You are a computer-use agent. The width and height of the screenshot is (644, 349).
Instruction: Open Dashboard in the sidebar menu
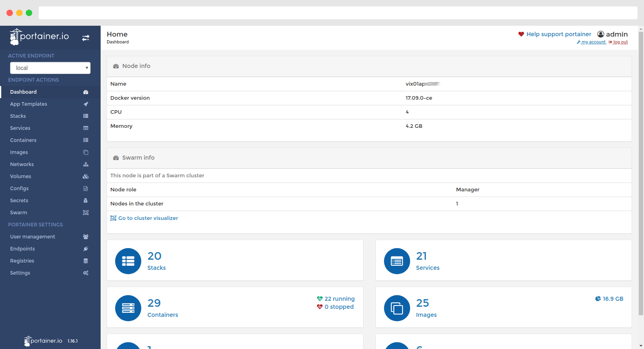tap(50, 92)
